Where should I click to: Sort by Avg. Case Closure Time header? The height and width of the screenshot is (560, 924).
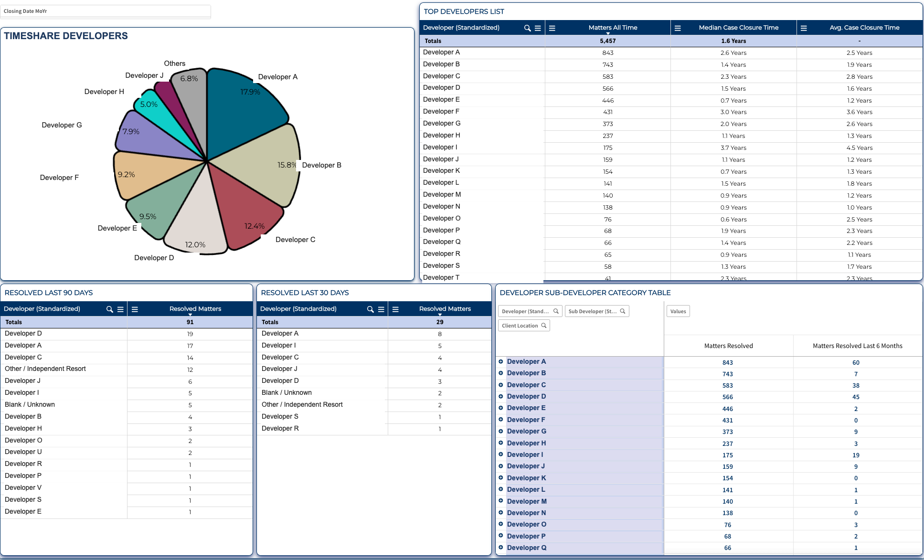coord(864,28)
